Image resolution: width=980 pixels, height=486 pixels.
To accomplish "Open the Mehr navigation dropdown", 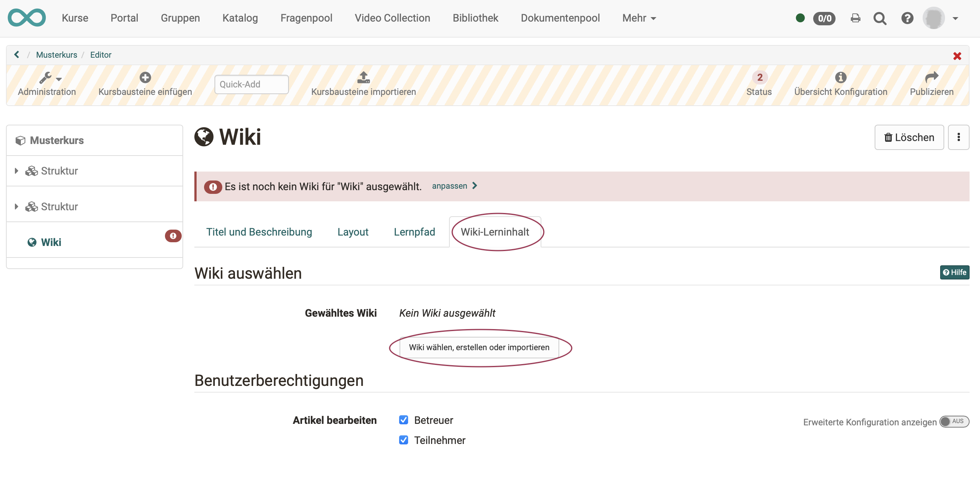I will pyautogui.click(x=639, y=18).
